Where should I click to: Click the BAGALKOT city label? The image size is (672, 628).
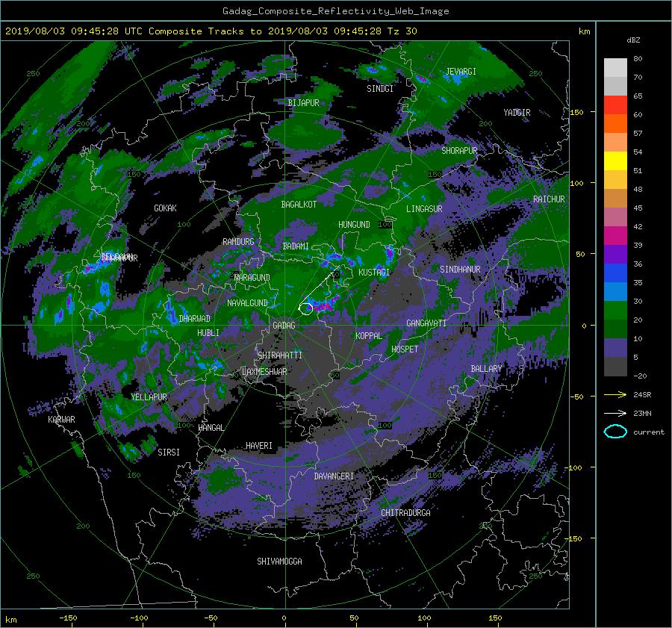(x=299, y=205)
